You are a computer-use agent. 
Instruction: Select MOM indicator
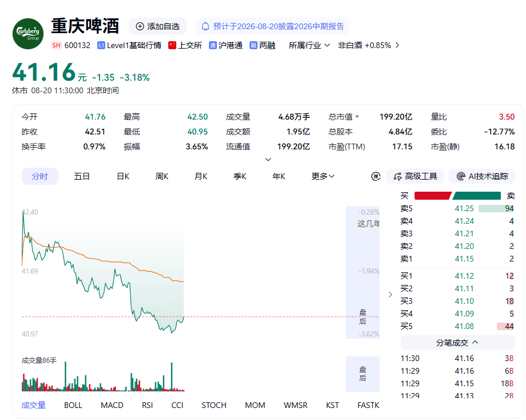coord(255,405)
